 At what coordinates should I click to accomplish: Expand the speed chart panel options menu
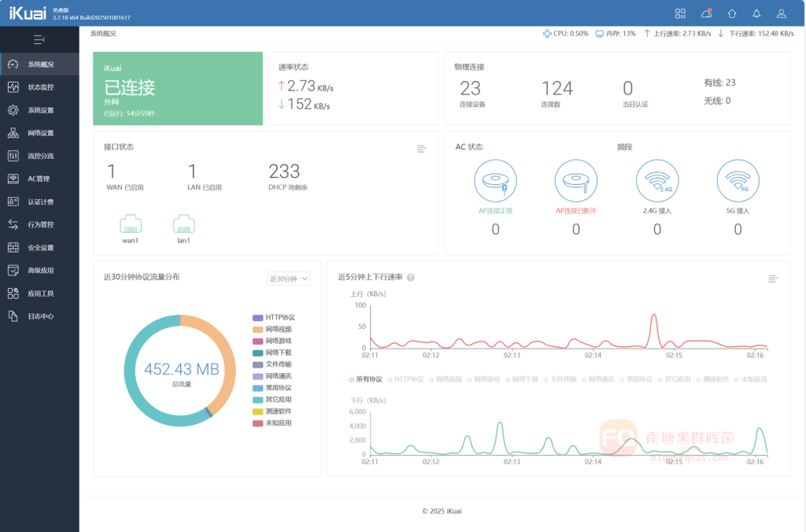(x=773, y=279)
